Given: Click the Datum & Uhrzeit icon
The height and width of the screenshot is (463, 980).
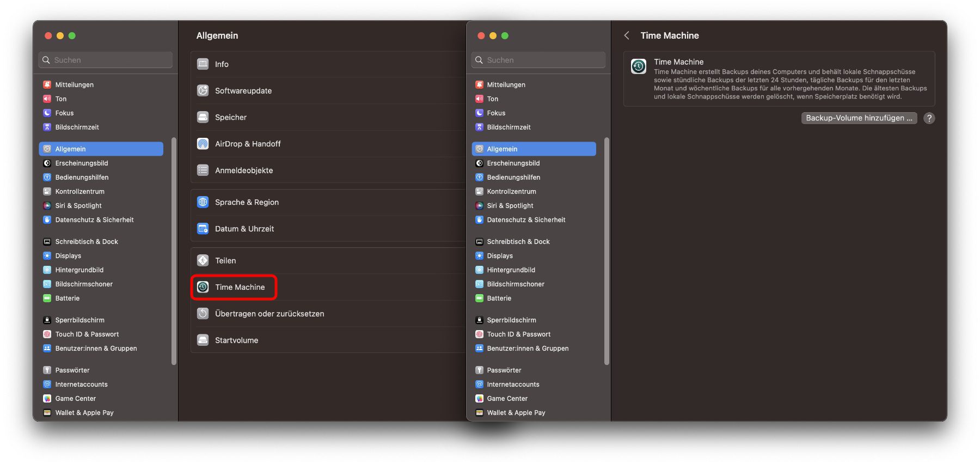Looking at the screenshot, I should [203, 229].
